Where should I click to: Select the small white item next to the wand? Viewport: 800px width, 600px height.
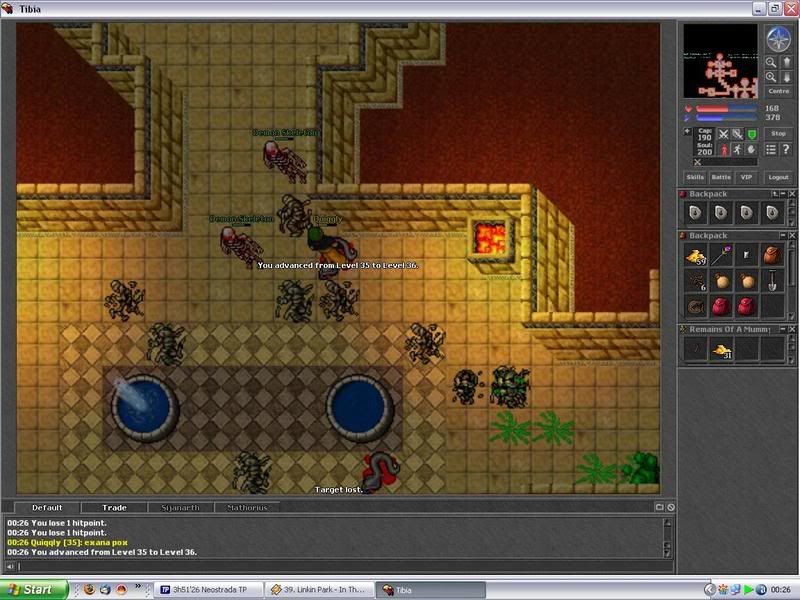point(746,255)
